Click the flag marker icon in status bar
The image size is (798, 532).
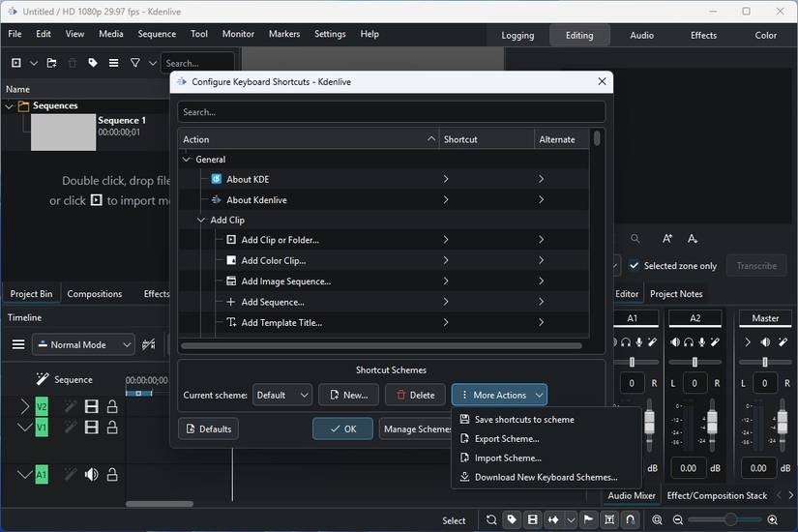pyautogui.click(x=588, y=519)
